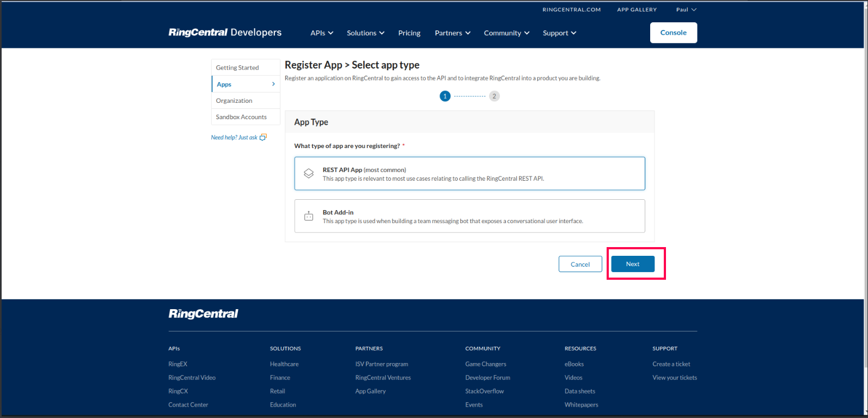The image size is (868, 418).
Task: Click the Console button
Action: click(x=674, y=33)
